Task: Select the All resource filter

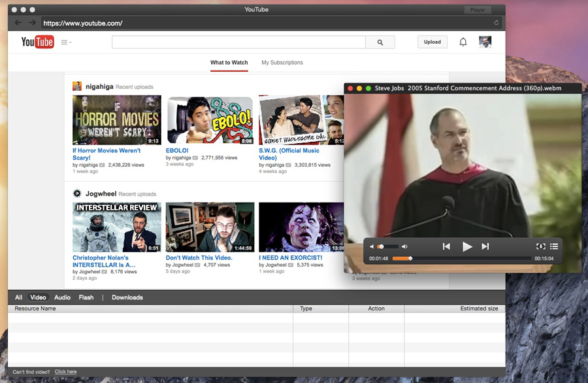Action: tap(18, 297)
